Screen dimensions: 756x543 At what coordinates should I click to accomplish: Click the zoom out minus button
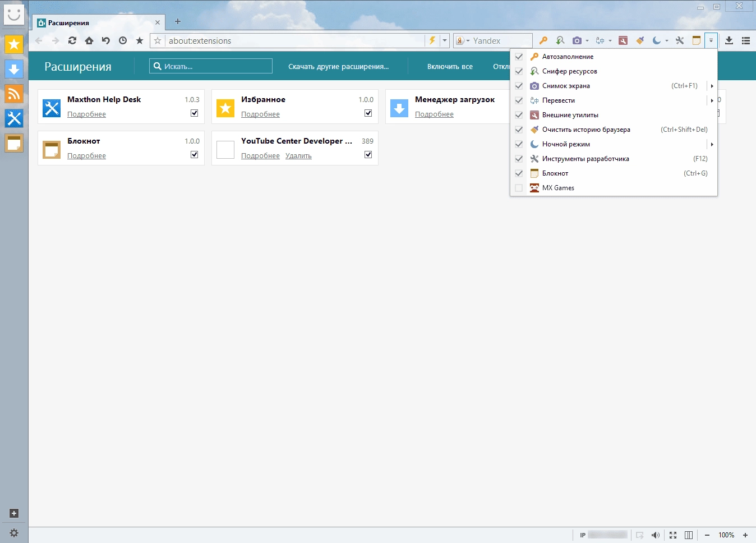point(707,535)
